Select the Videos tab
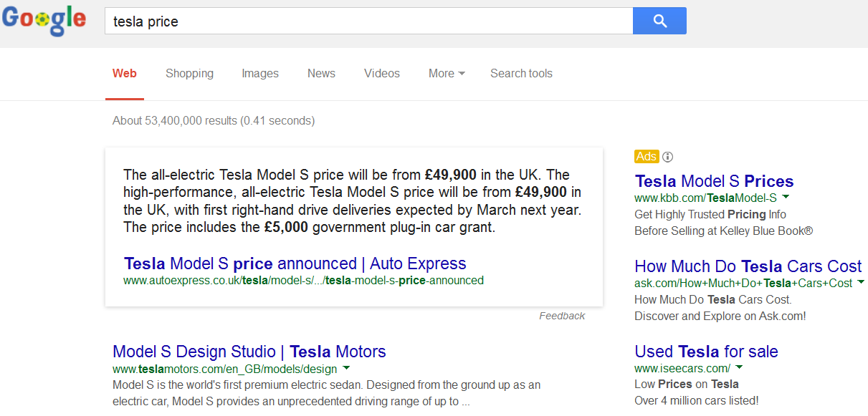 (382, 73)
